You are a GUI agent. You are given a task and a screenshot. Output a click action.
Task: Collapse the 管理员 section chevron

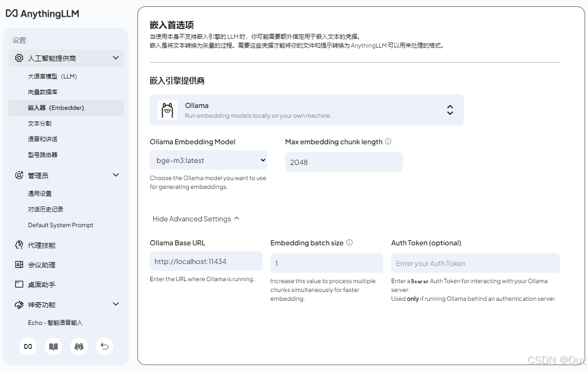(x=116, y=175)
